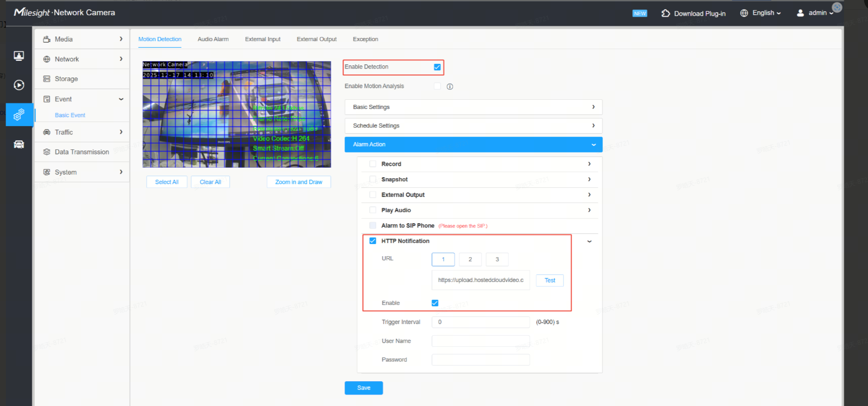This screenshot has height=406, width=868.
Task: Collapse the Alarm Action section
Action: tap(473, 144)
